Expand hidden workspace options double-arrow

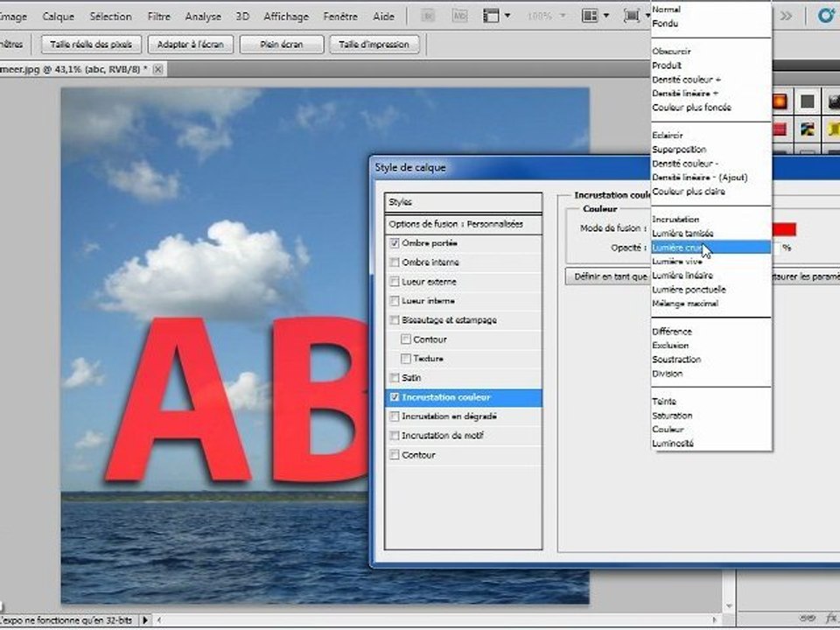point(786,16)
